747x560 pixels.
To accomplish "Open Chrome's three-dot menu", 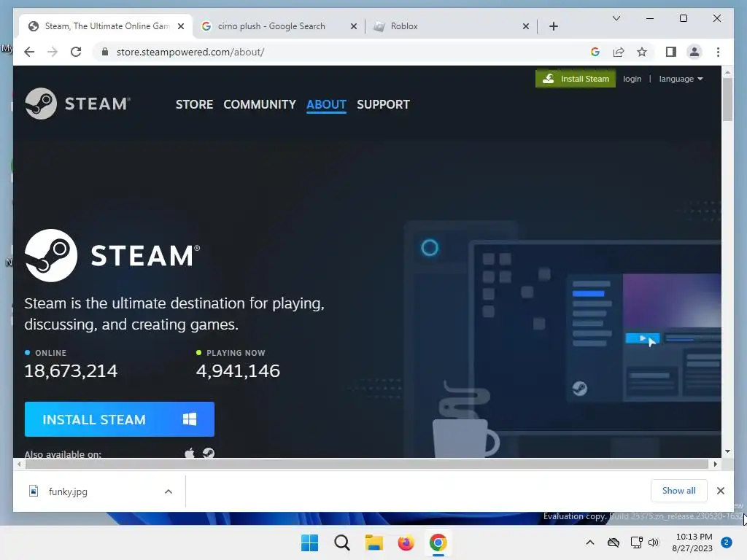I will [718, 52].
